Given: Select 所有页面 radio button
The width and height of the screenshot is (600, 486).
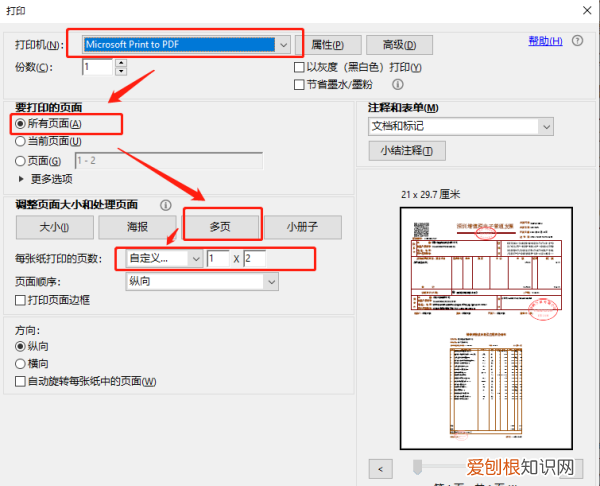Looking at the screenshot, I should 20,124.
